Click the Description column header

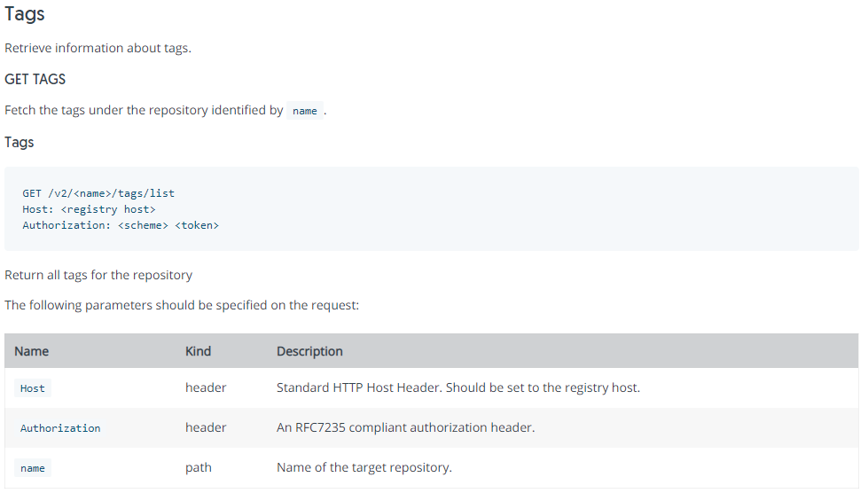click(309, 351)
